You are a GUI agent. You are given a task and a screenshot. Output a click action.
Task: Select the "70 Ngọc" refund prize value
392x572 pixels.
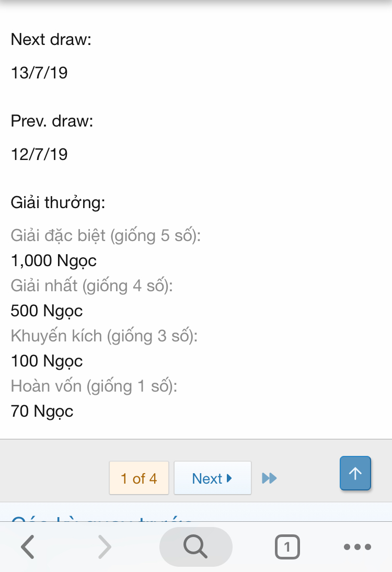click(x=42, y=411)
